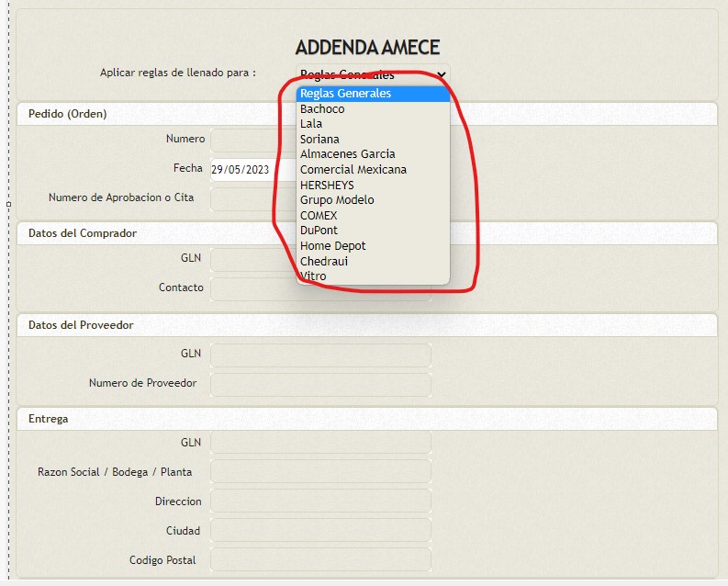Pick HERSHEYS from the dropdown list
Viewport: 728px width, 586px height.
(373, 185)
